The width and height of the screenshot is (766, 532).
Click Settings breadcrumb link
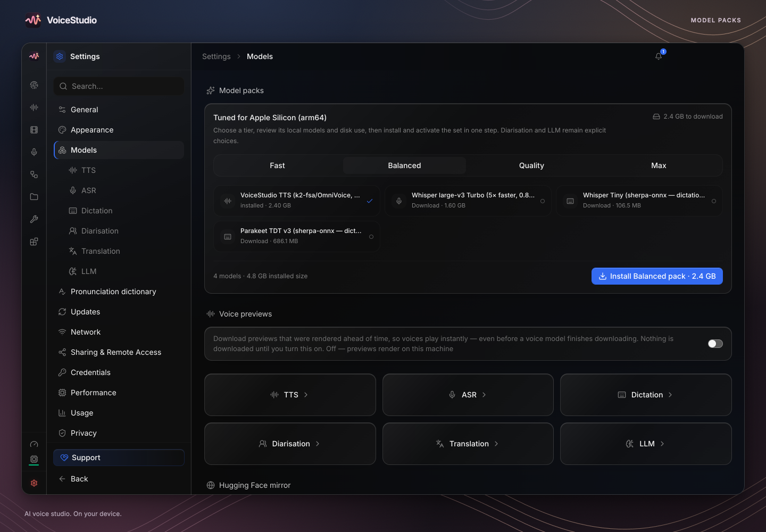point(217,56)
